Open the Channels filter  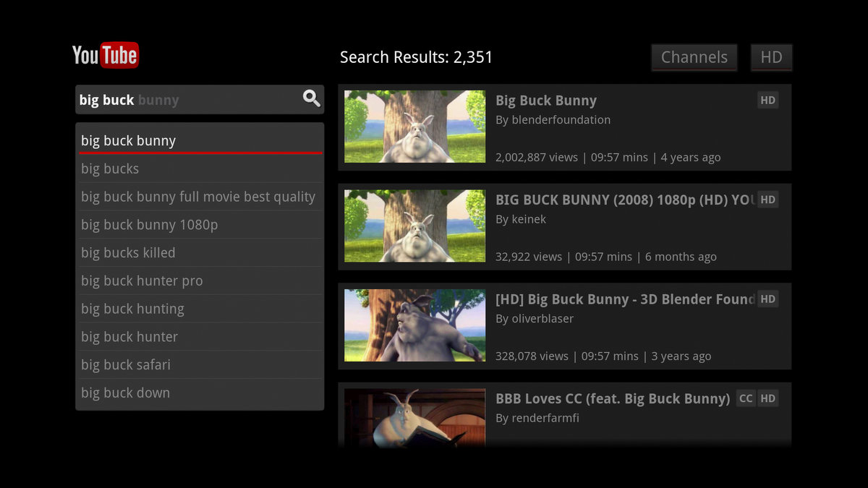tap(694, 57)
